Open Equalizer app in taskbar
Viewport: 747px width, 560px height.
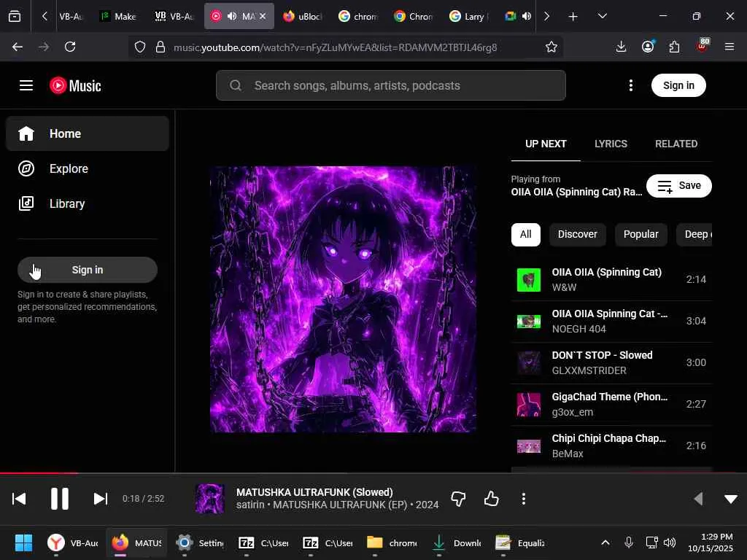521,542
